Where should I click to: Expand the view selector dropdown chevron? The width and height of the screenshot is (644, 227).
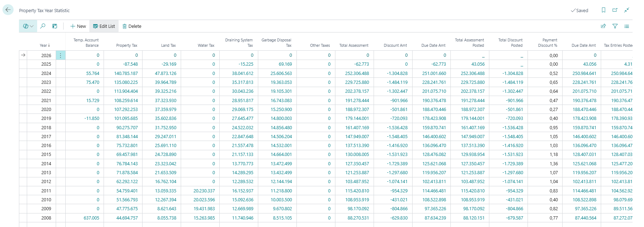click(x=32, y=26)
